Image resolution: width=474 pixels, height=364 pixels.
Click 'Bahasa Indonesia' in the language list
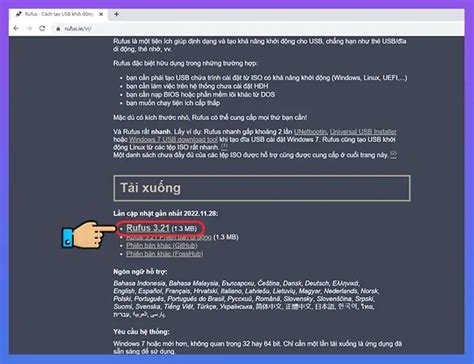(139, 283)
